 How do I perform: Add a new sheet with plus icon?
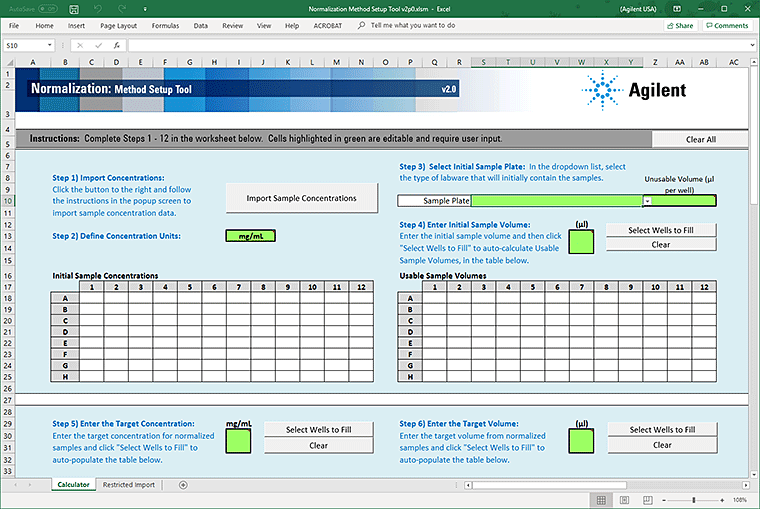pos(183,485)
